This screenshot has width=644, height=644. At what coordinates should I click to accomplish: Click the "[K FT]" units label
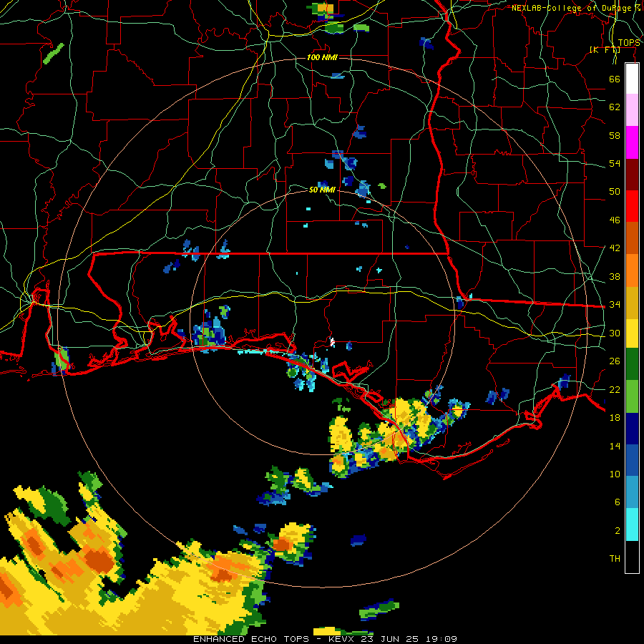(x=605, y=50)
